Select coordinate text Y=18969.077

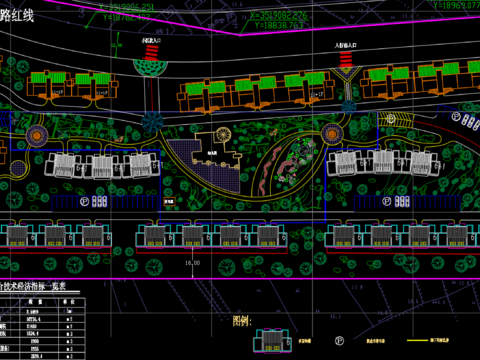pyautogui.click(x=457, y=5)
